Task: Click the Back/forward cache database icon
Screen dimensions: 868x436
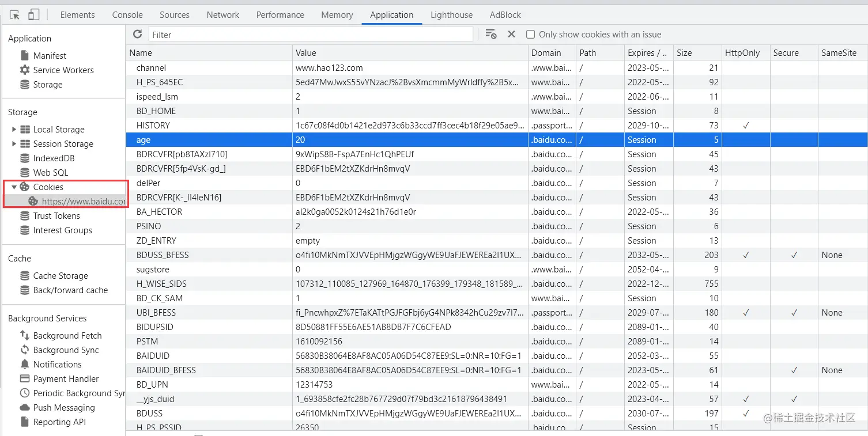Action: pyautogui.click(x=25, y=290)
